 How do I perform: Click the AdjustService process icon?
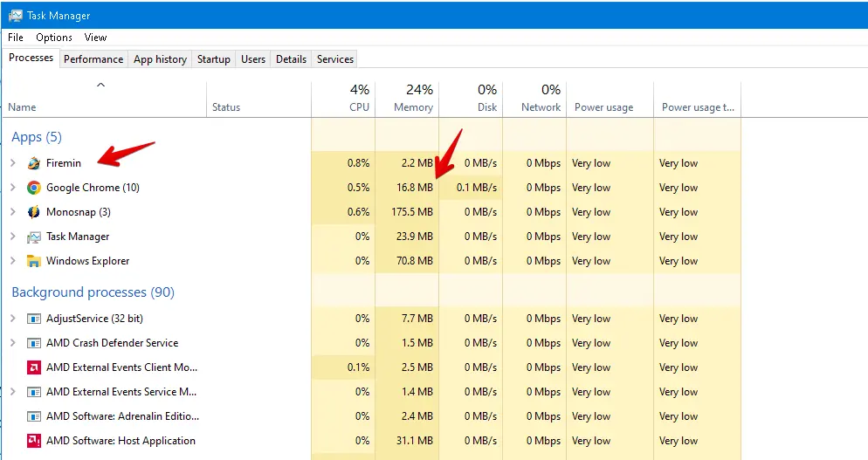(34, 319)
